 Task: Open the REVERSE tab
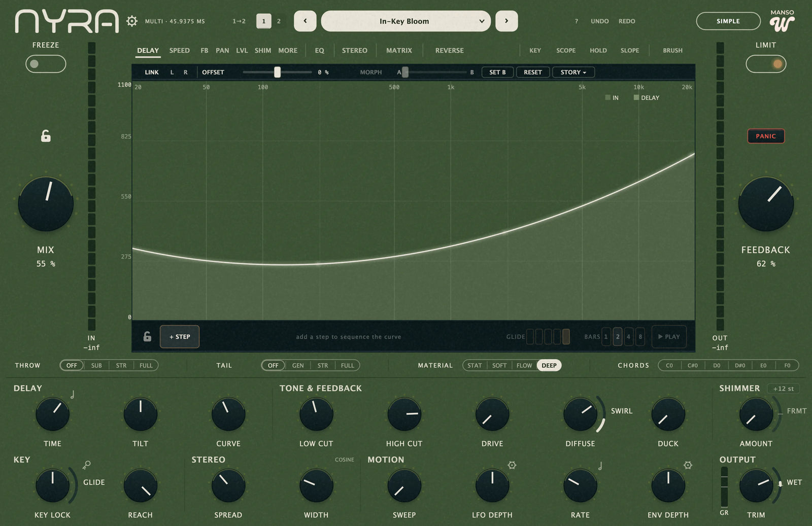449,50
